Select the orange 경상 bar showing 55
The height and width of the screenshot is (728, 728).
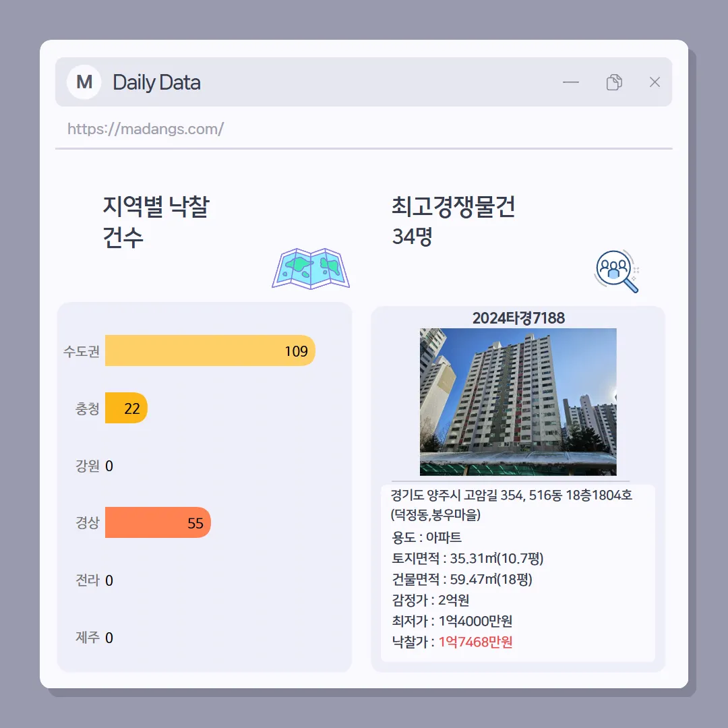click(x=158, y=522)
